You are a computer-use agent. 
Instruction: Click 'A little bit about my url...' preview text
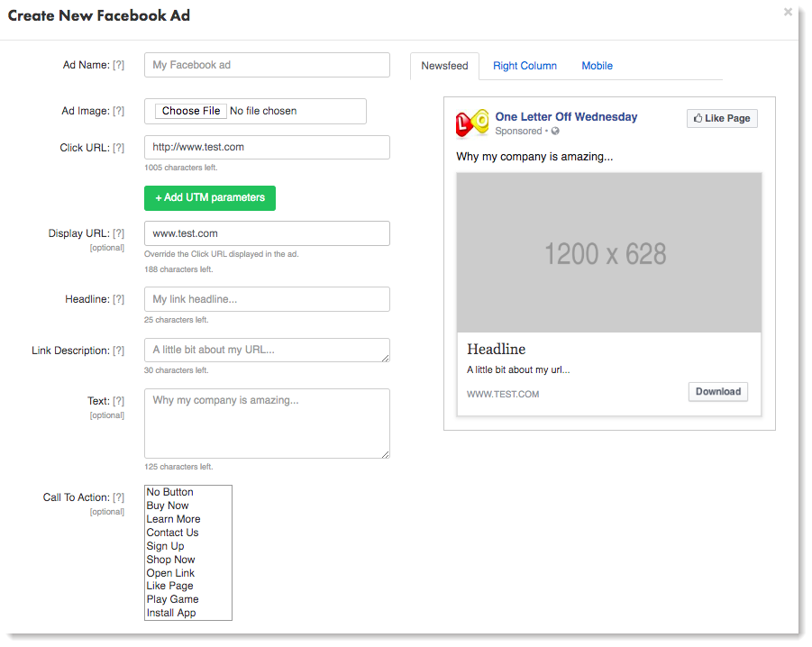[x=518, y=370]
